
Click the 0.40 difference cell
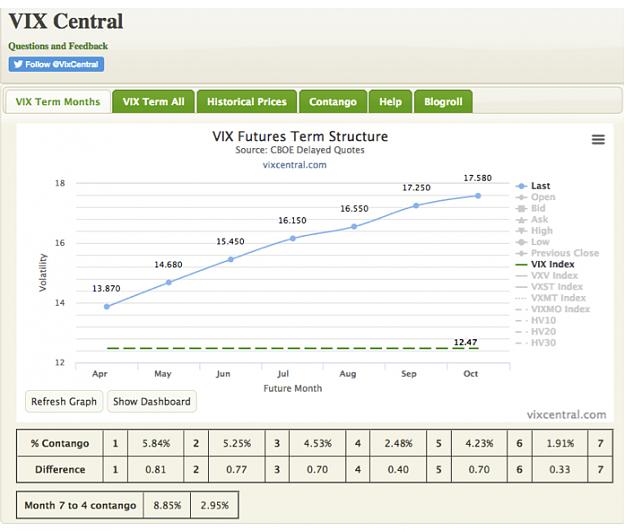(398, 470)
